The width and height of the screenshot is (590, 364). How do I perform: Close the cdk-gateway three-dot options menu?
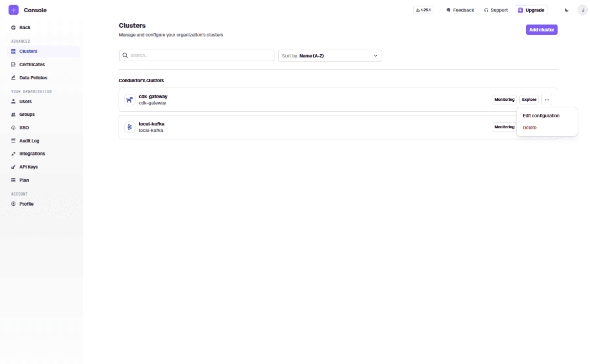click(547, 99)
